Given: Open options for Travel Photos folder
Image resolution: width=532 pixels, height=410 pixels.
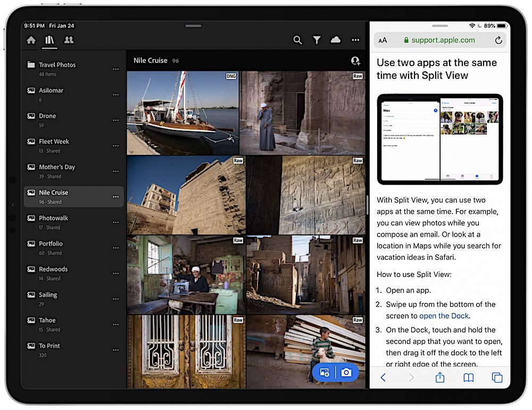Looking at the screenshot, I should [115, 69].
